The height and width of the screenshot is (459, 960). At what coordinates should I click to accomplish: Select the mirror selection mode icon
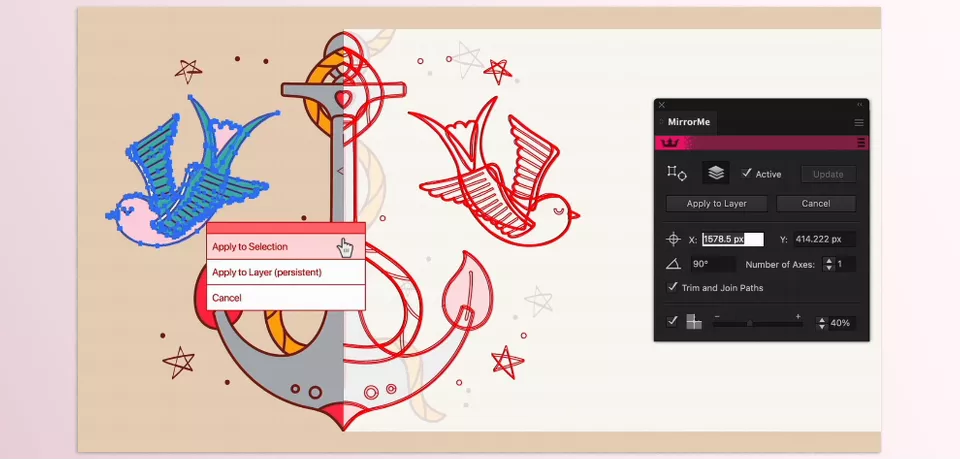[677, 173]
